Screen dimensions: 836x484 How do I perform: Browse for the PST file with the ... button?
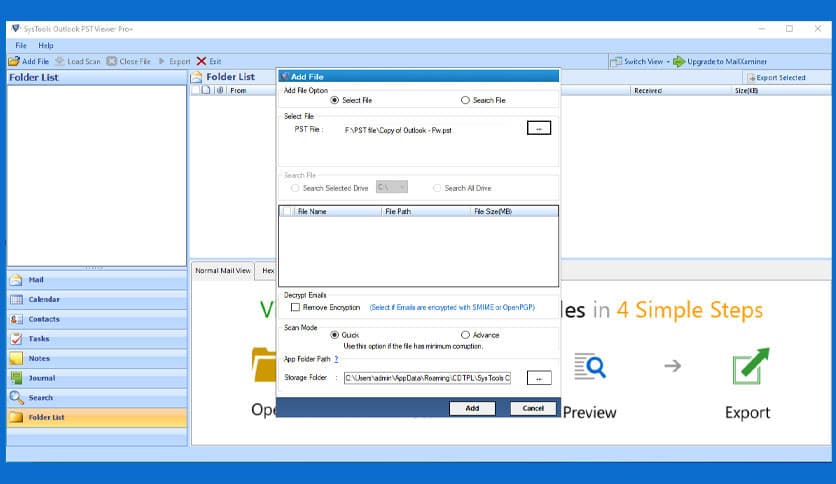pyautogui.click(x=539, y=128)
